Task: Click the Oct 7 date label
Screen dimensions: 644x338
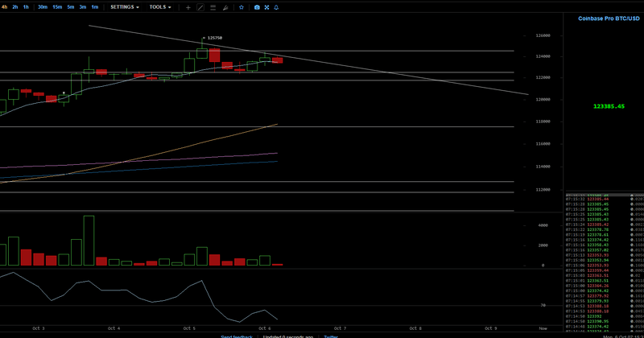Action: coord(340,328)
